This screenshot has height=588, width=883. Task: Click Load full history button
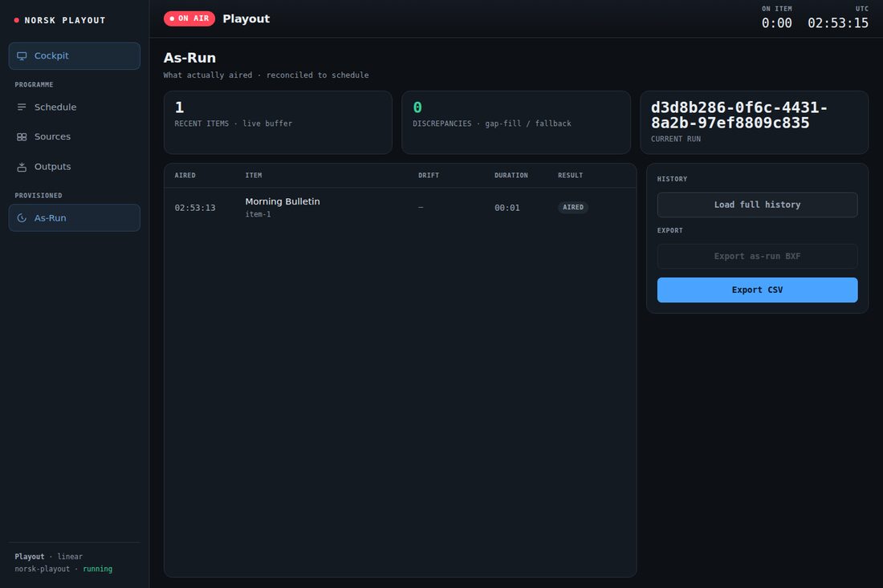pyautogui.click(x=757, y=205)
